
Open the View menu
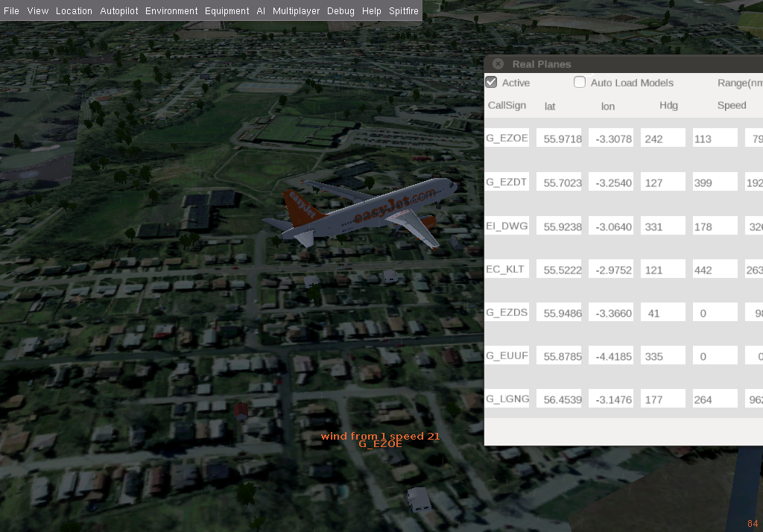(38, 11)
